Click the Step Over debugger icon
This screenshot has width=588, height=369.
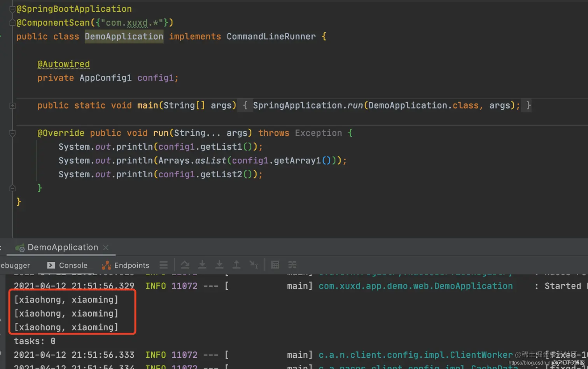coord(185,265)
